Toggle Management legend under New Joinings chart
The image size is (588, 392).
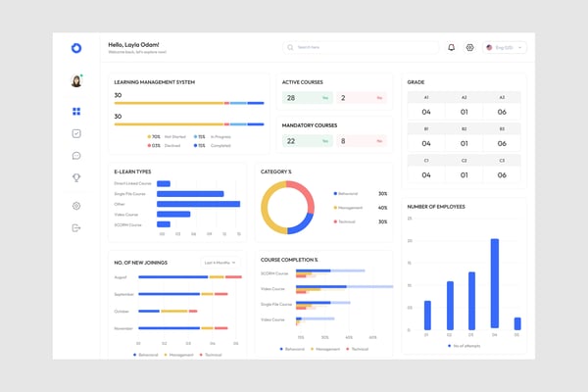[179, 355]
